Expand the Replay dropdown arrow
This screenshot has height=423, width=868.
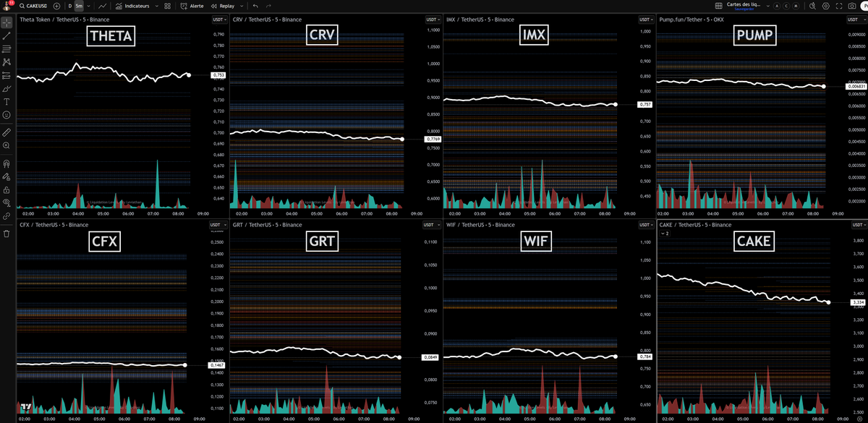(242, 6)
